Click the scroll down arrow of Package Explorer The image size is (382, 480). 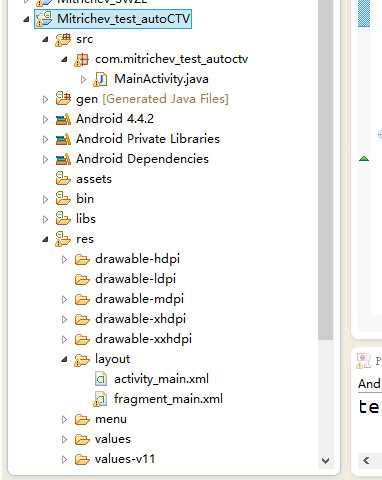pyautogui.click(x=326, y=461)
